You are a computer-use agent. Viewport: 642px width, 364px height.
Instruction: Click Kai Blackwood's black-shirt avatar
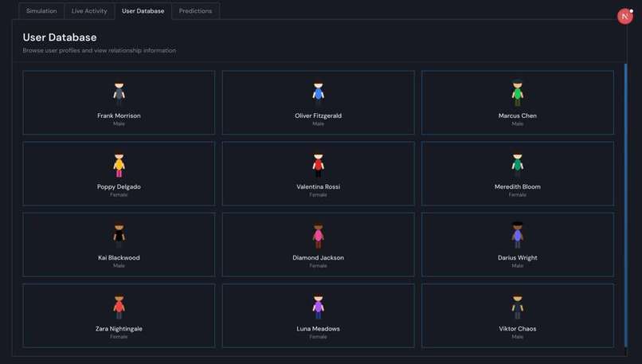point(119,236)
